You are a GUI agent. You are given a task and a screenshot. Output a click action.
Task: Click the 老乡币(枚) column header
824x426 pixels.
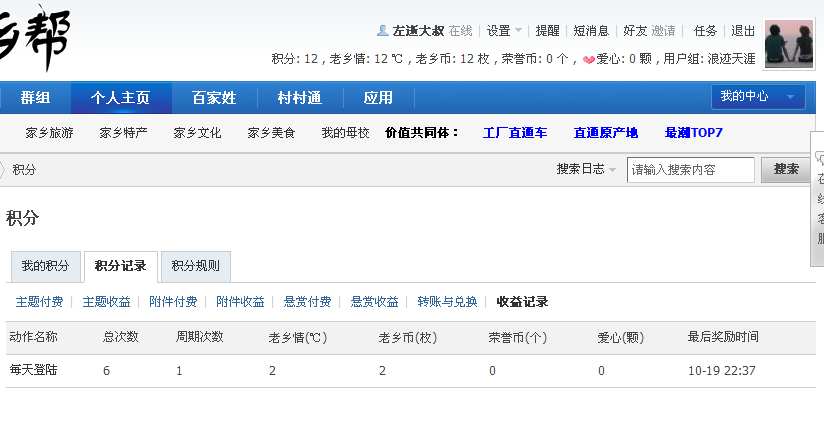[408, 337]
